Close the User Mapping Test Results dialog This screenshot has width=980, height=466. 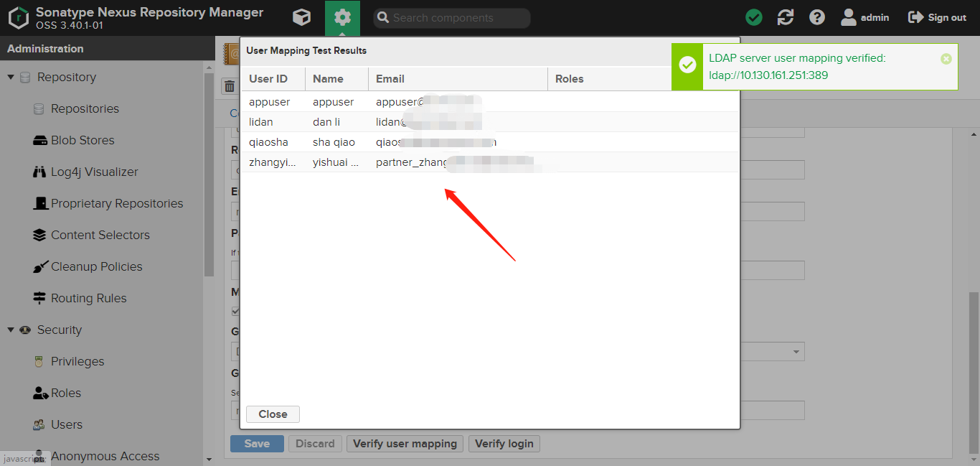pyautogui.click(x=273, y=414)
